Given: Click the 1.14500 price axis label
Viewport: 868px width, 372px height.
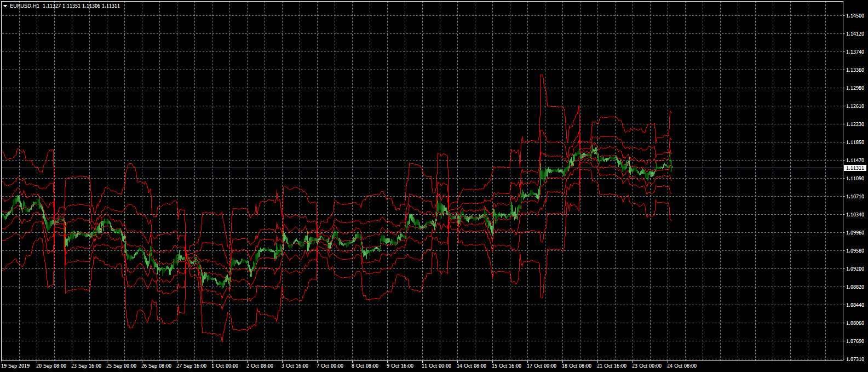Looking at the screenshot, I should (x=855, y=16).
